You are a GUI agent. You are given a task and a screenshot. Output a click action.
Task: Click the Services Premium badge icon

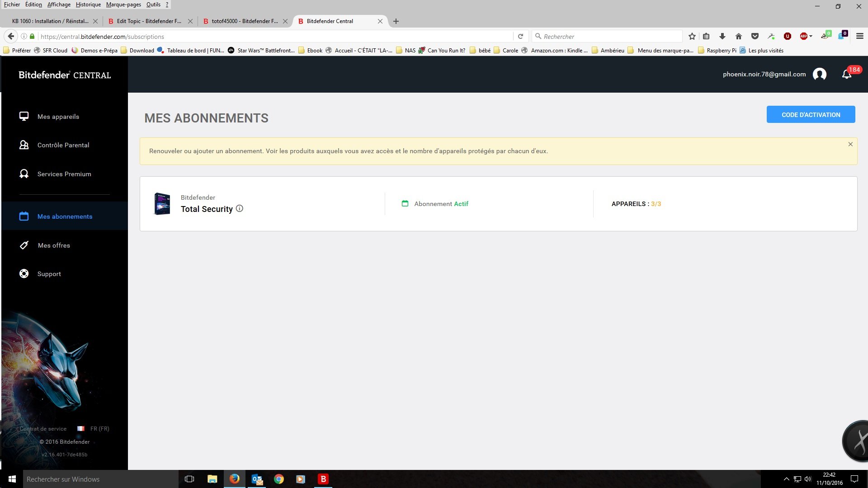click(x=24, y=174)
